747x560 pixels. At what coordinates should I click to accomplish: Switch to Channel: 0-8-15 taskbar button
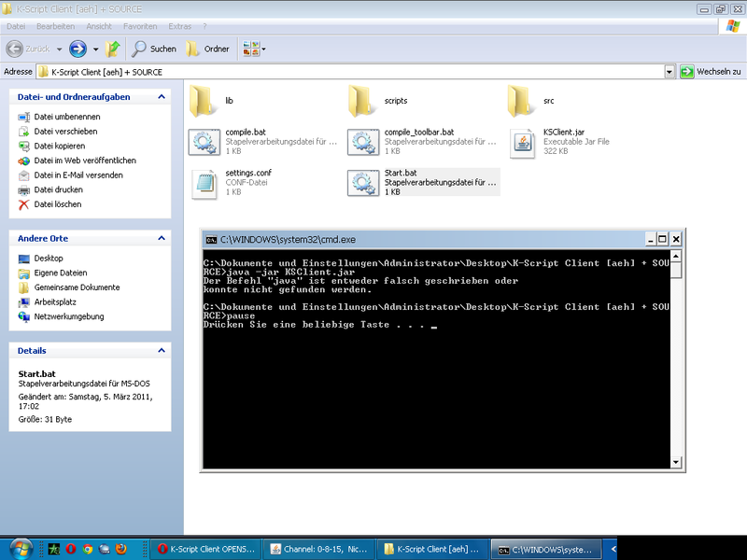[x=320, y=549]
